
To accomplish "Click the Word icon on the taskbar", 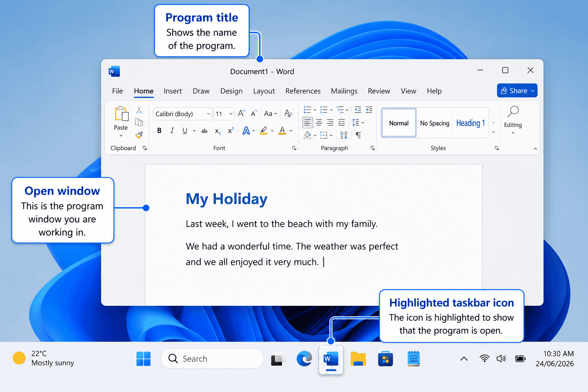I will click(331, 360).
